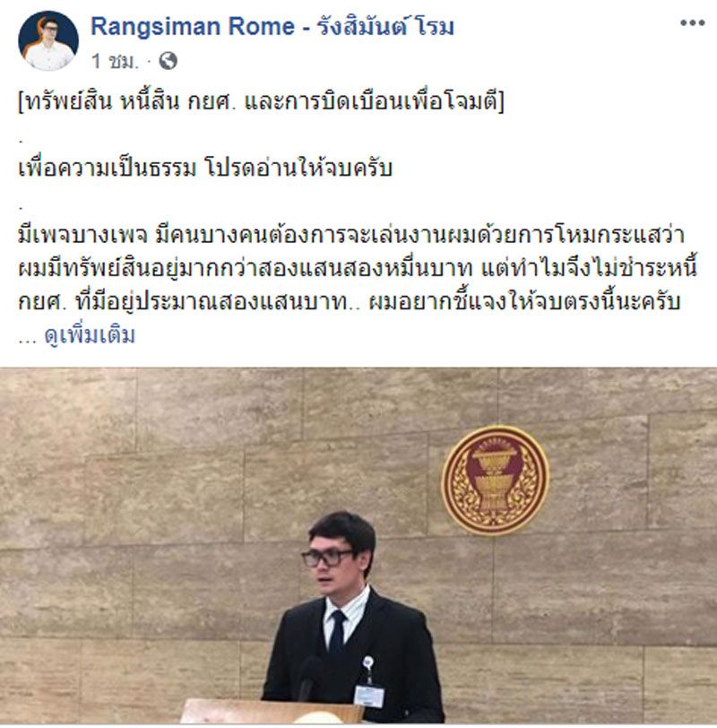Click the line starting "ผมมีทรัพย์สินอยู่มากกว่า"
The width and height of the screenshot is (717, 728).
[358, 268]
